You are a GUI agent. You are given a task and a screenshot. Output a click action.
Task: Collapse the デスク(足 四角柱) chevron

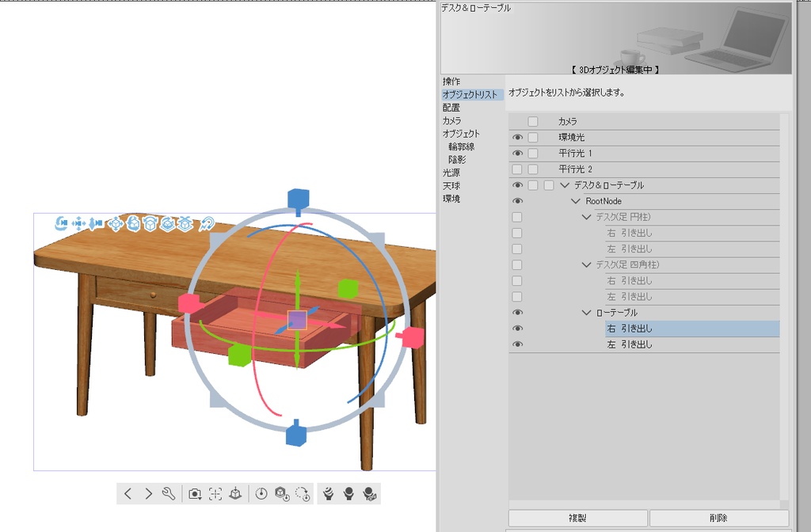click(x=586, y=264)
